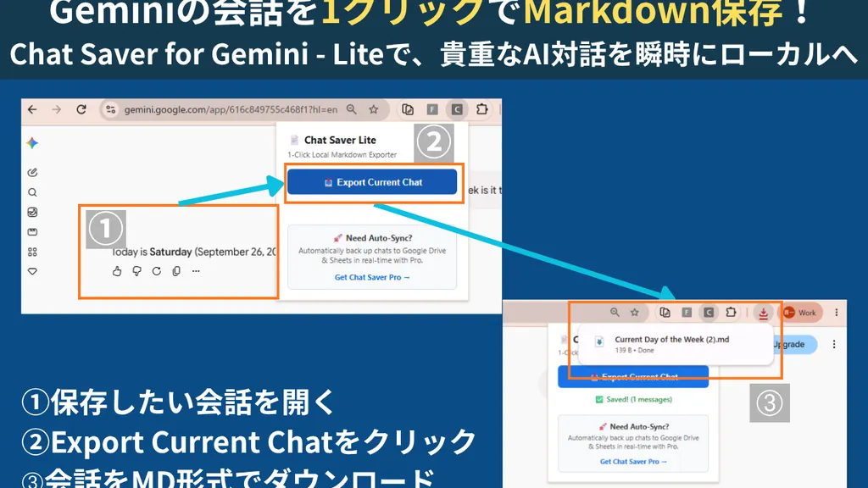Click 'Today is Saturday' response text
This screenshot has width=868, height=488.
(x=194, y=252)
